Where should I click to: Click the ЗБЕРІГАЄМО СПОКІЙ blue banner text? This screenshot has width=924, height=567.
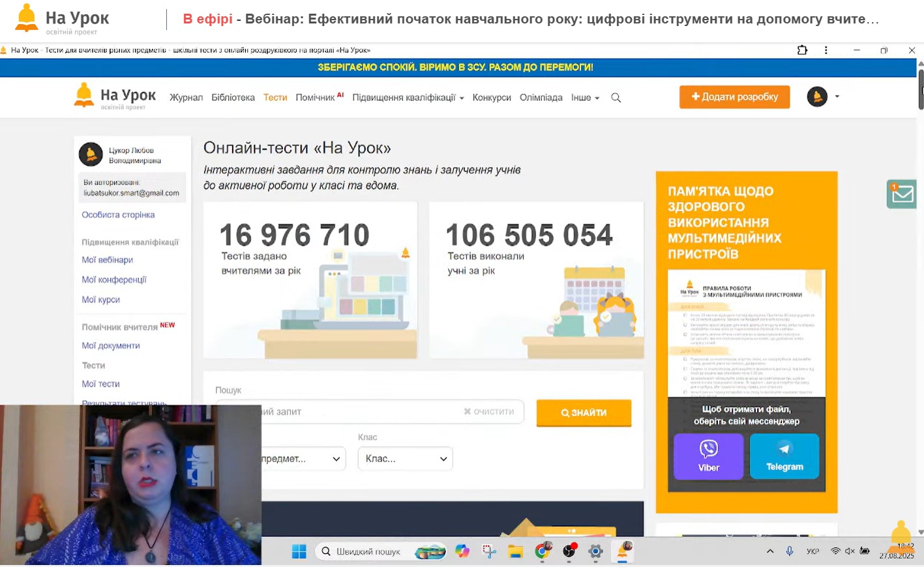pyautogui.click(x=455, y=67)
